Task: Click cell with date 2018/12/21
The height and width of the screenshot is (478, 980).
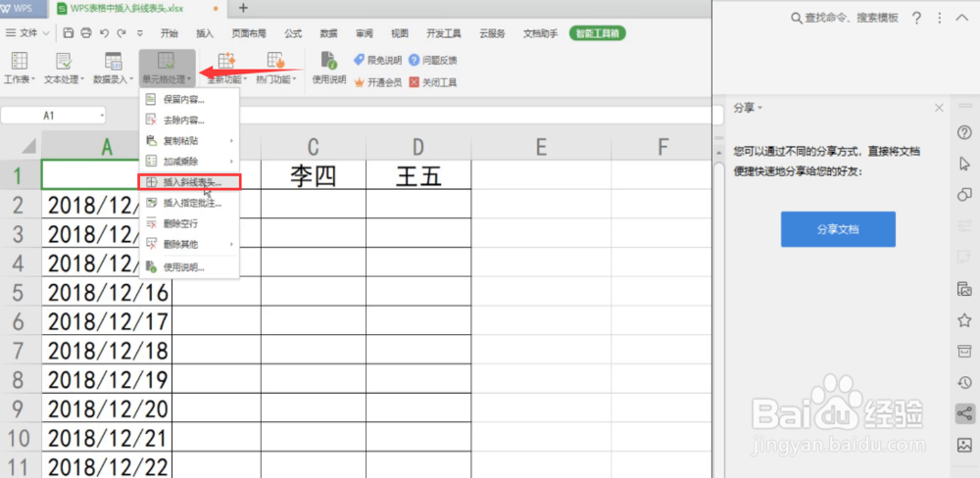Action: pyautogui.click(x=107, y=438)
